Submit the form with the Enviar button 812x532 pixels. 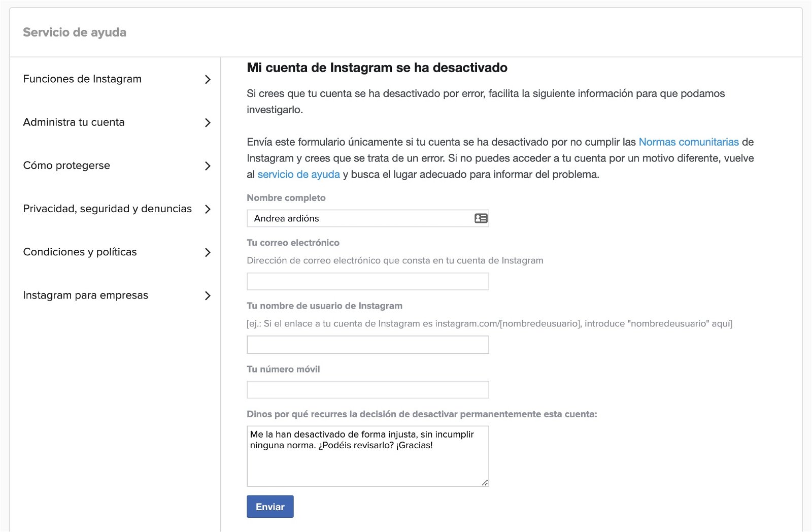(x=270, y=507)
